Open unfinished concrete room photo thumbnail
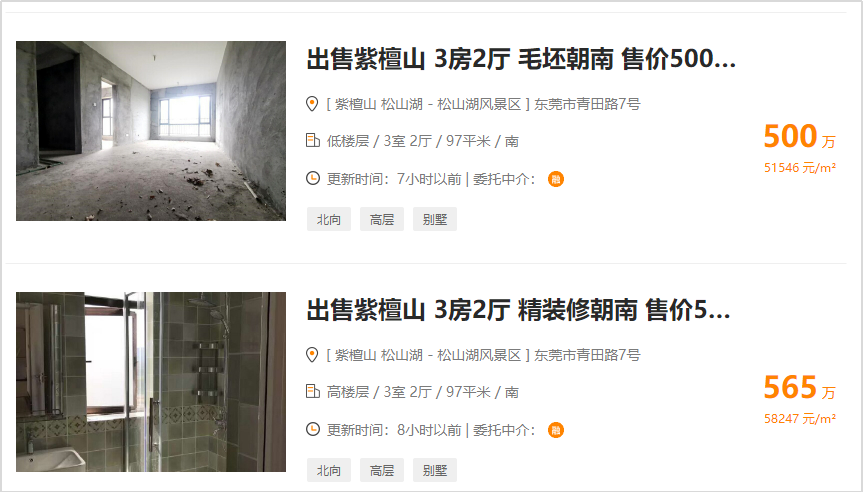Image resolution: width=863 pixels, height=492 pixels. click(151, 131)
